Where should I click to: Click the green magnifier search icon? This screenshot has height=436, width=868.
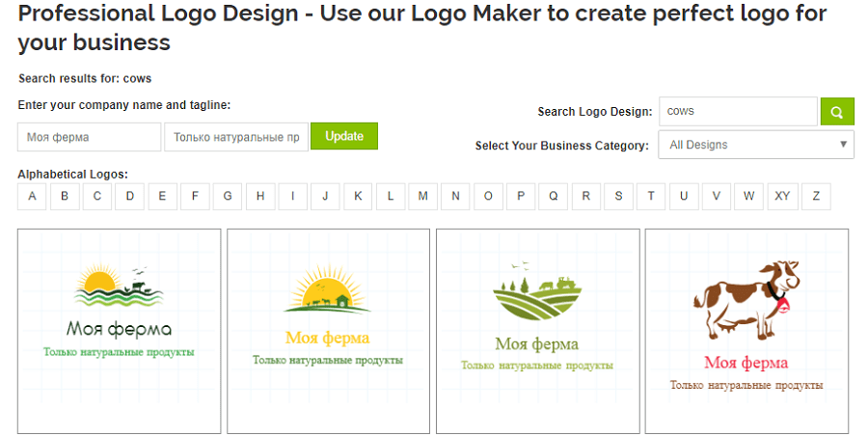837,111
